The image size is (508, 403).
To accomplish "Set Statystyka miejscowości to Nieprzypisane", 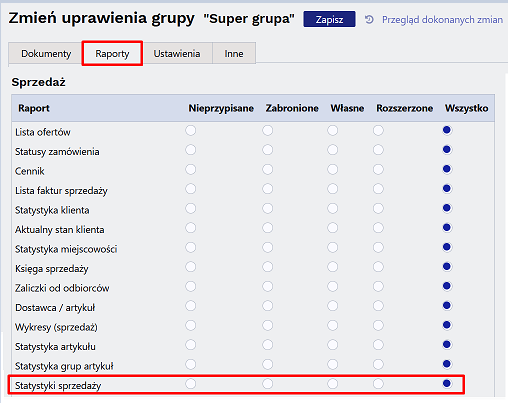I will (191, 247).
